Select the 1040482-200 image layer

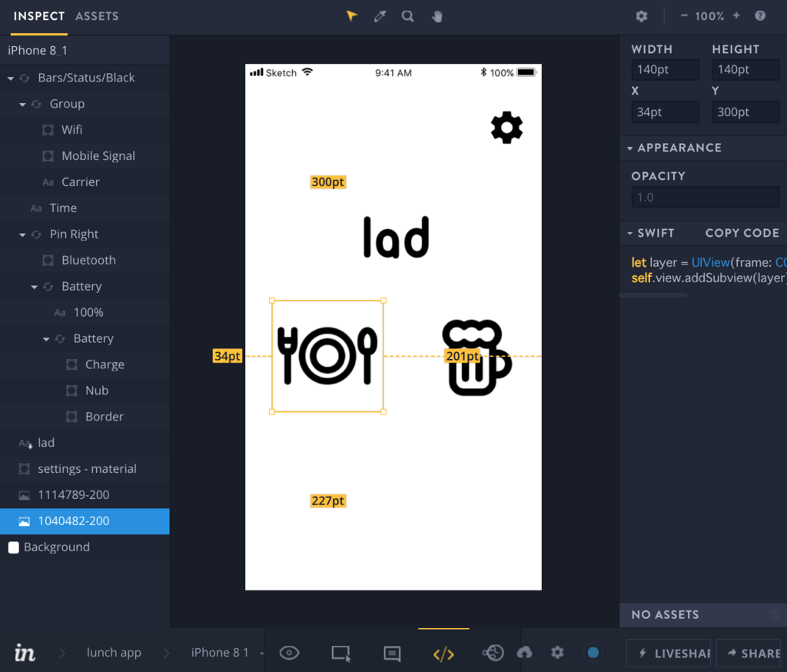[x=85, y=521]
